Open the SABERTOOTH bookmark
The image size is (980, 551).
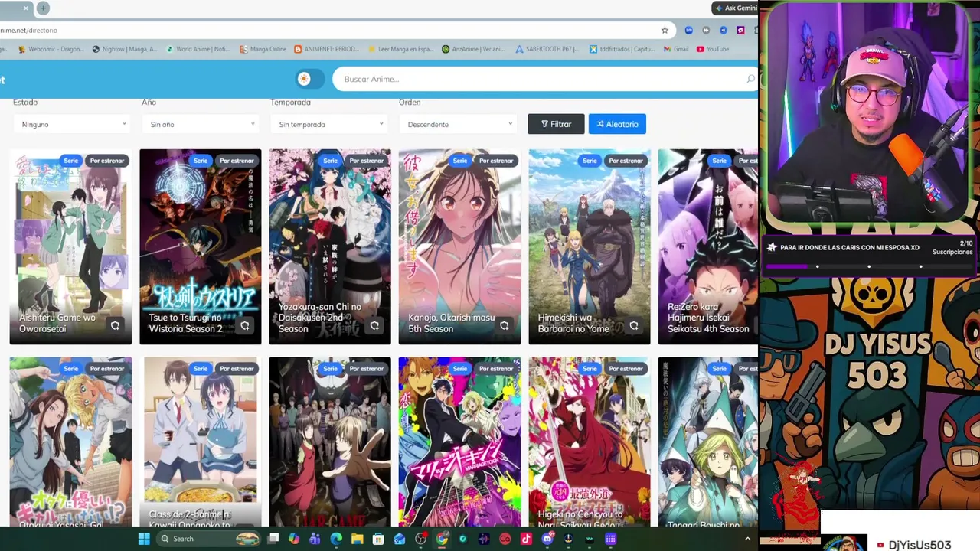click(547, 49)
